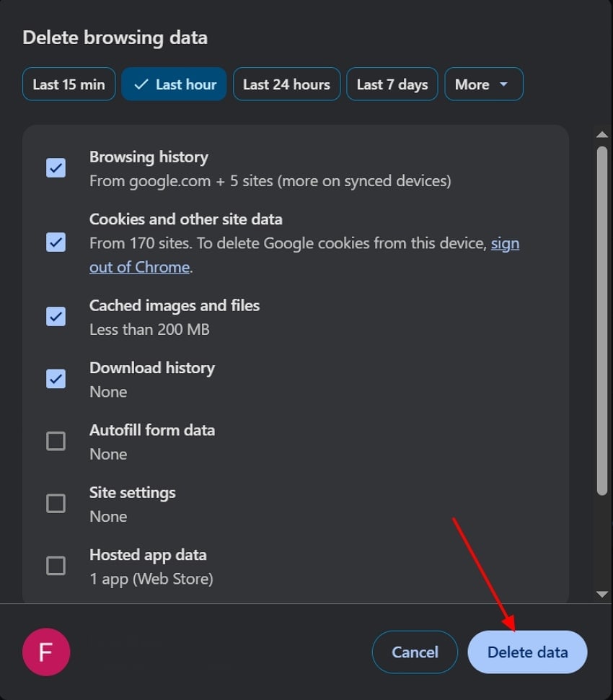Enable Hosted app data deletion
The width and height of the screenshot is (613, 700).
(x=56, y=566)
